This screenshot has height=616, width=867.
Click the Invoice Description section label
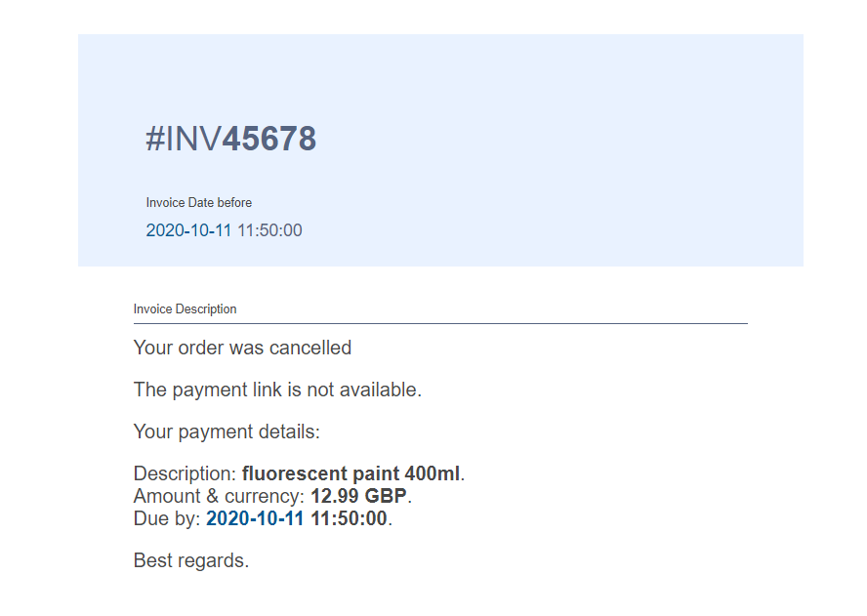pyautogui.click(x=185, y=308)
